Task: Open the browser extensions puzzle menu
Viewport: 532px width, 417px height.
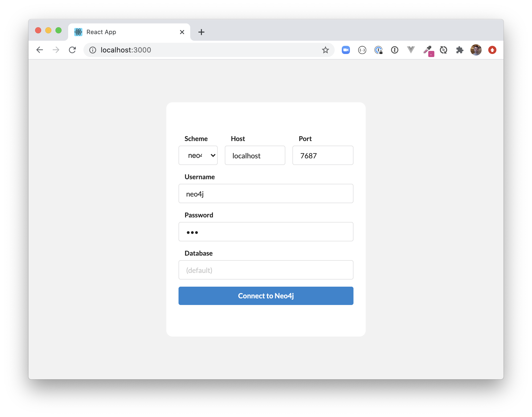Action: coord(460,50)
